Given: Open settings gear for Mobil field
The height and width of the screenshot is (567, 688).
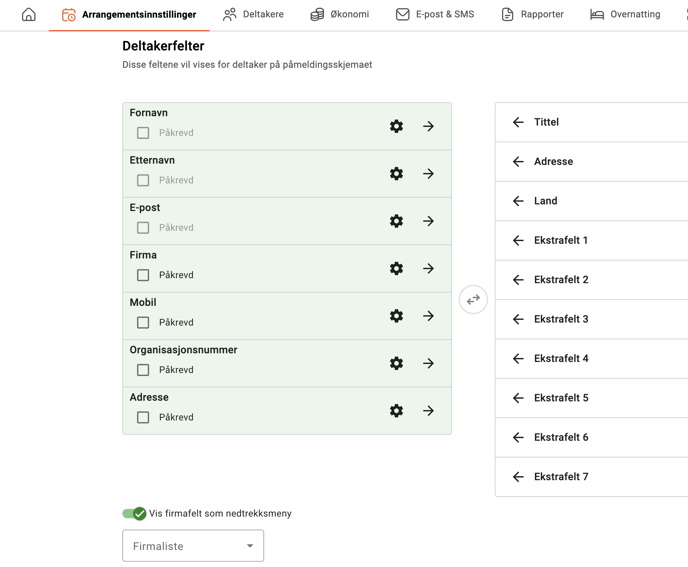Looking at the screenshot, I should point(396,316).
